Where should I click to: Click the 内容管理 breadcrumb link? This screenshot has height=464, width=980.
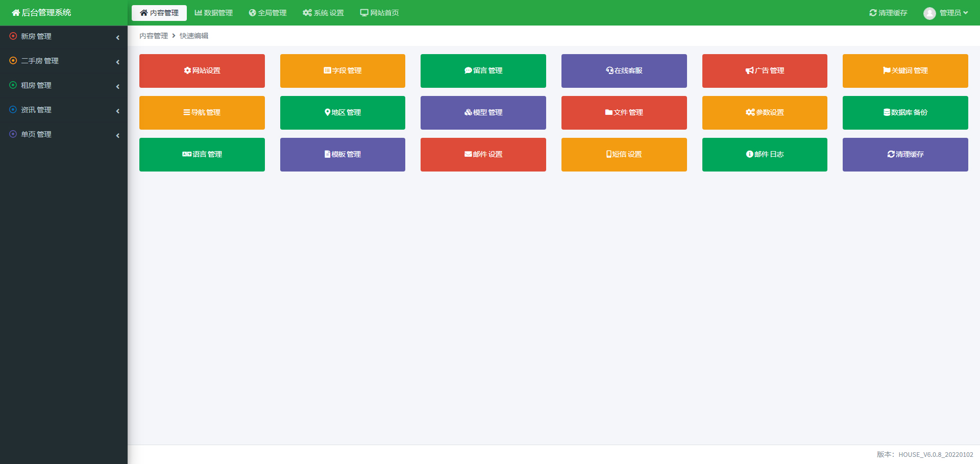pyautogui.click(x=154, y=36)
